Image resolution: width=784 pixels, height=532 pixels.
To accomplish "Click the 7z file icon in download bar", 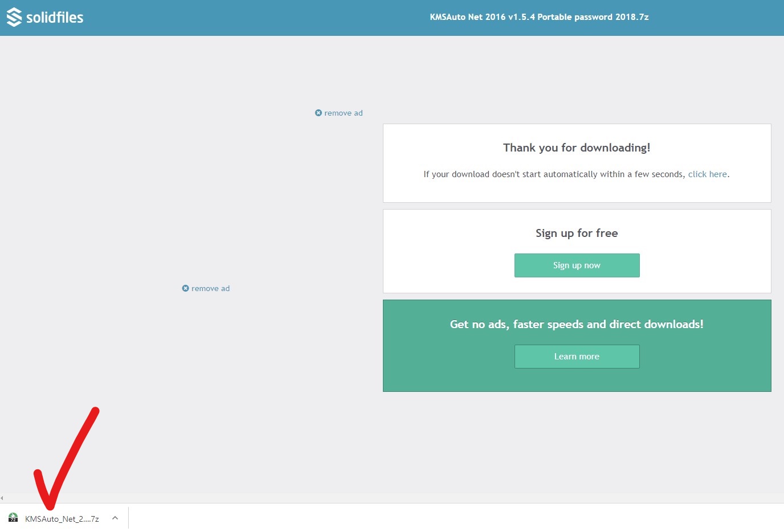I will pyautogui.click(x=13, y=518).
